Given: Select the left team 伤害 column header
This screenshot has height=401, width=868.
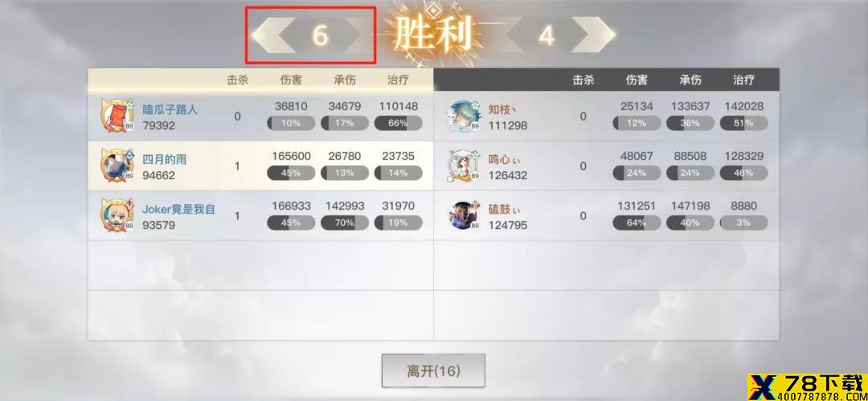Looking at the screenshot, I should tap(291, 80).
